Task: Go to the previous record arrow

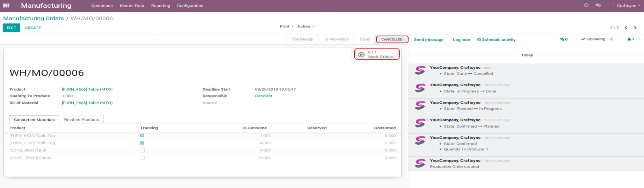Action: coord(626,28)
